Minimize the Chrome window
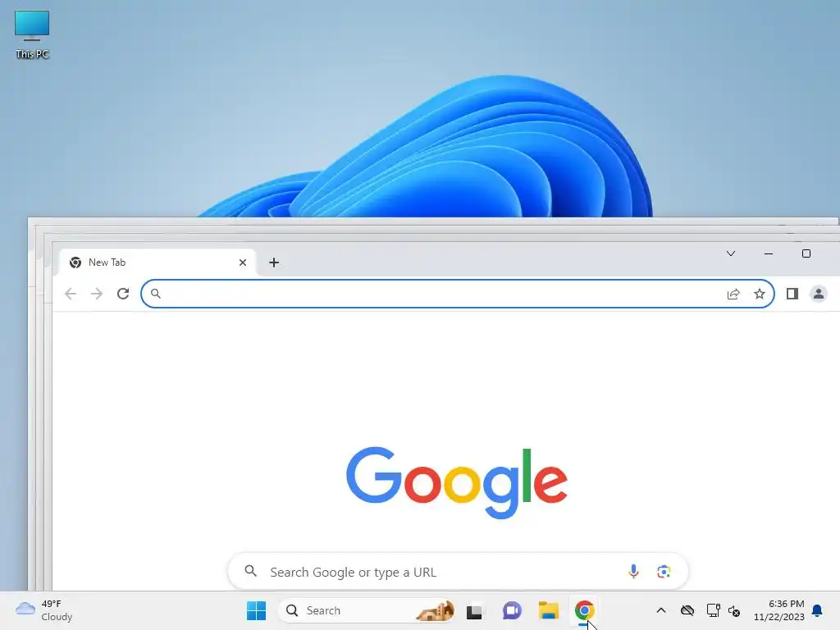Screen dimensions: 840x630 pyautogui.click(x=768, y=253)
